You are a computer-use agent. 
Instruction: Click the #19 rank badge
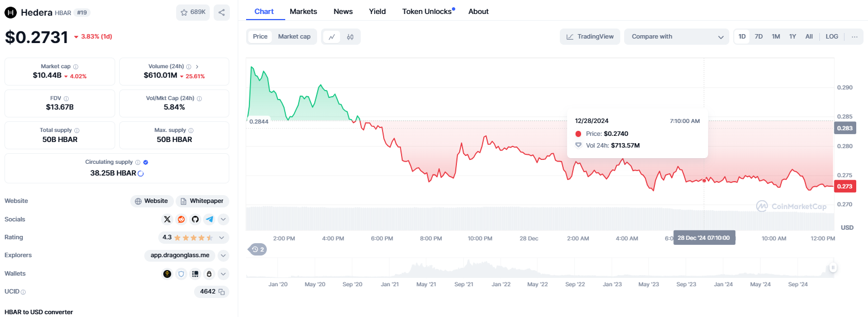click(83, 12)
